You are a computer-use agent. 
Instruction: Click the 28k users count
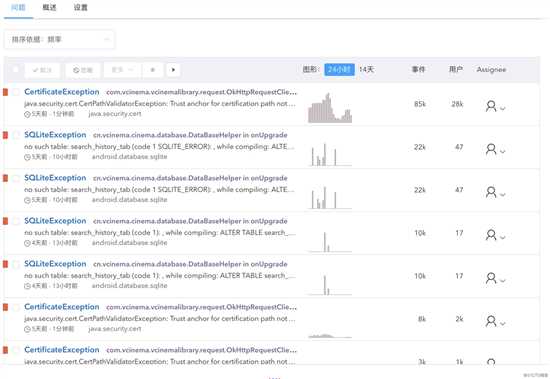457,104
